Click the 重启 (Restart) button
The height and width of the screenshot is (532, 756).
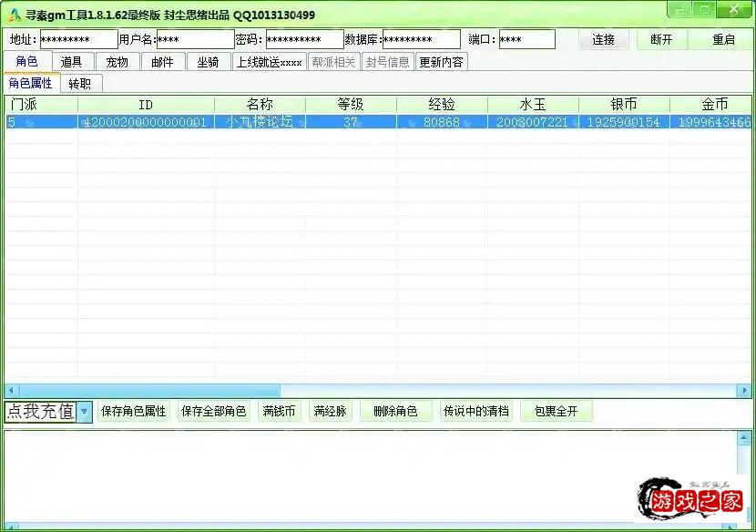pos(723,39)
